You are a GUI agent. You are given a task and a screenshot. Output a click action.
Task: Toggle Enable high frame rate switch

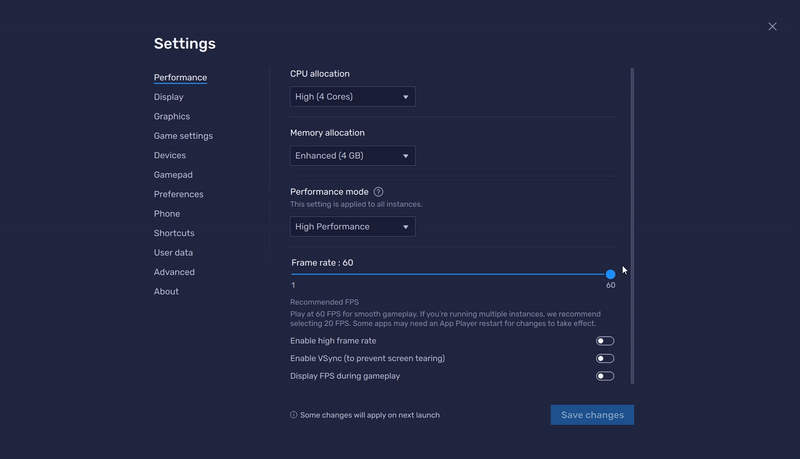605,341
